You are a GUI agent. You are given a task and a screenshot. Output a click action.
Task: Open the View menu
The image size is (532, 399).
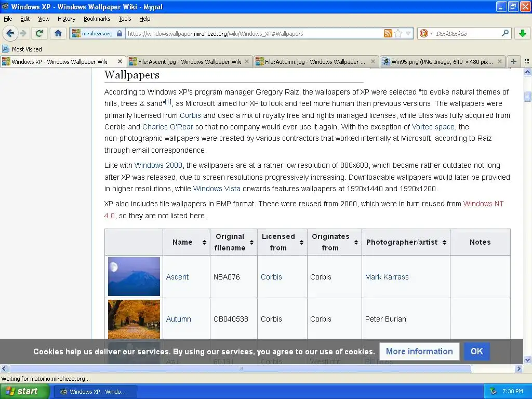pyautogui.click(x=44, y=19)
